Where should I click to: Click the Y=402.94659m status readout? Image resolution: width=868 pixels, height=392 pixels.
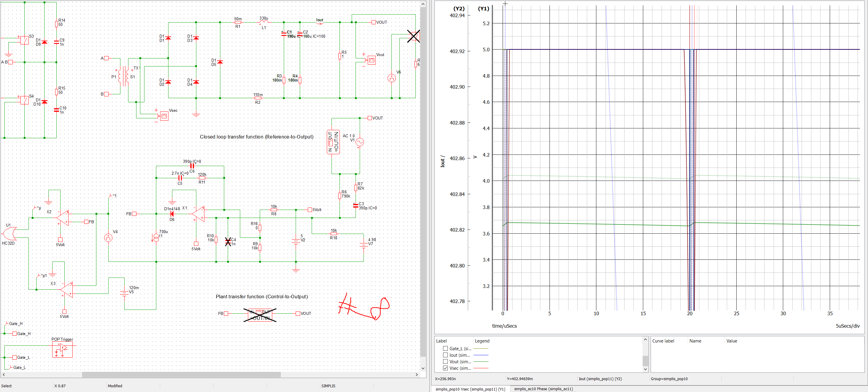(520, 379)
